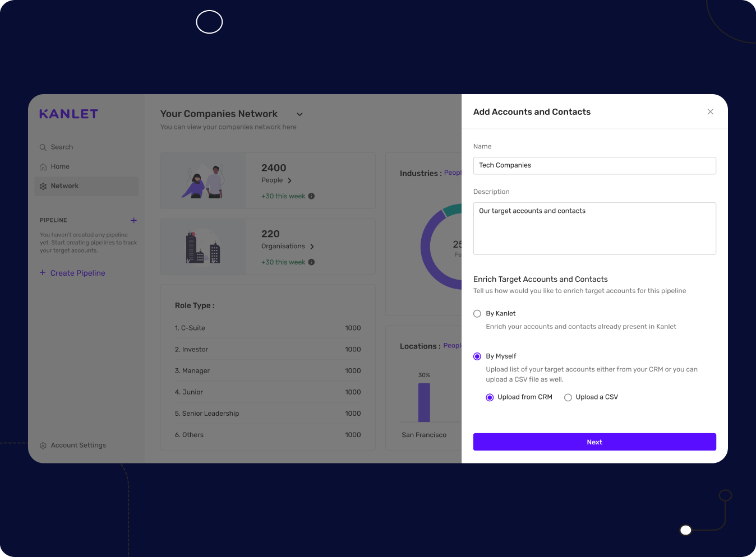The width and height of the screenshot is (756, 557).
Task: Expand the Your Companies Network dropdown
Action: point(299,114)
